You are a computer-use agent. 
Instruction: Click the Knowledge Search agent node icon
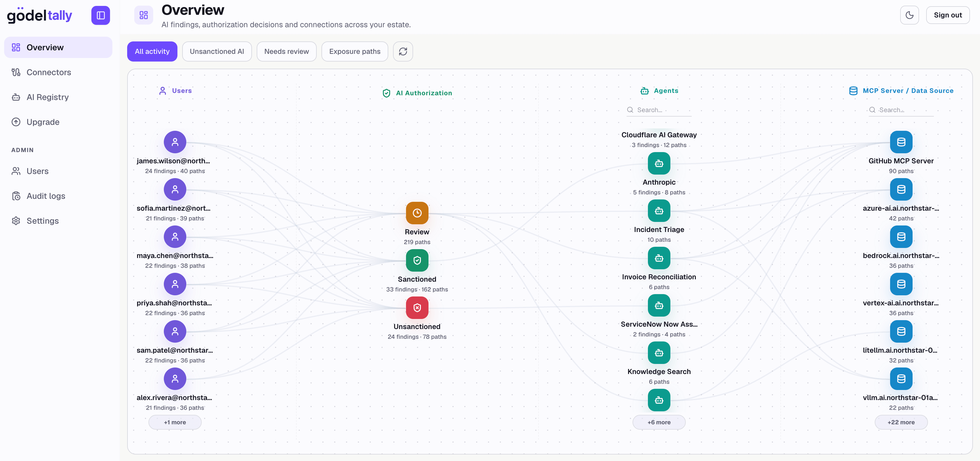point(659,352)
